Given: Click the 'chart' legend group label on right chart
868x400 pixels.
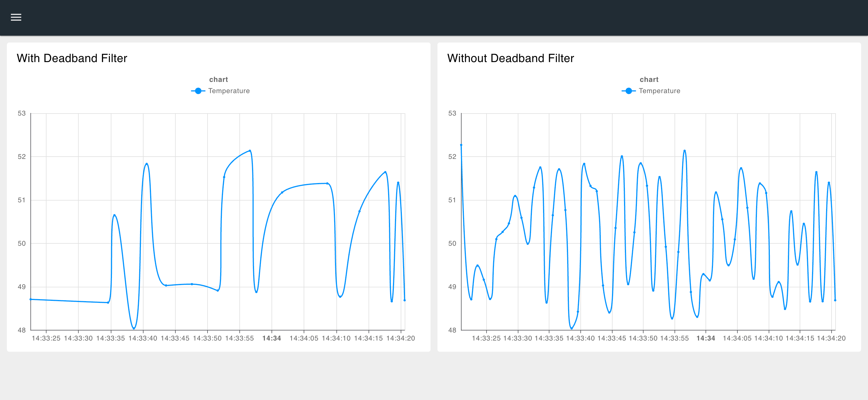Looking at the screenshot, I should [649, 80].
